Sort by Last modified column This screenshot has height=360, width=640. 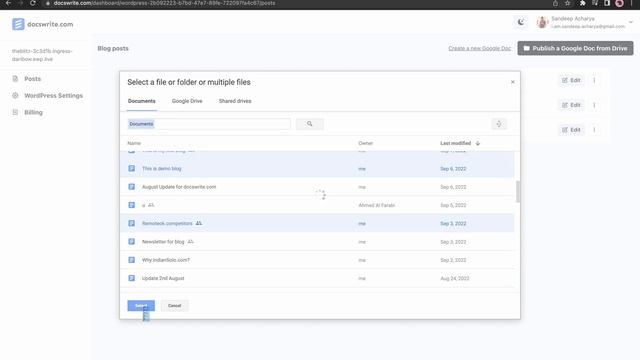(x=456, y=143)
